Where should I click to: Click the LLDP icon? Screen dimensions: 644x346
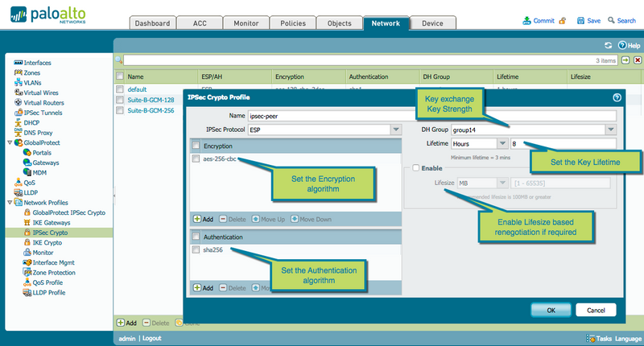tap(18, 192)
